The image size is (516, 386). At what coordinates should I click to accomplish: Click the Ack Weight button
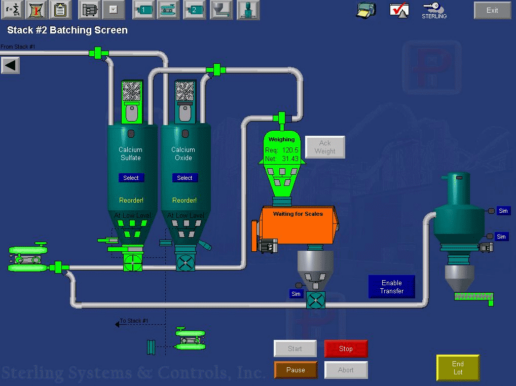[325, 147]
